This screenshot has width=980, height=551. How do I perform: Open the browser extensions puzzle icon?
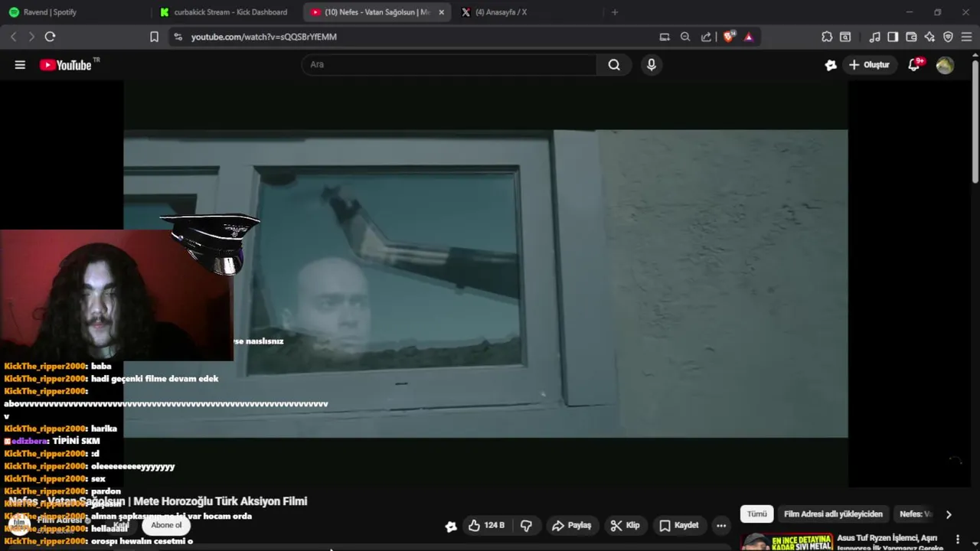(827, 37)
